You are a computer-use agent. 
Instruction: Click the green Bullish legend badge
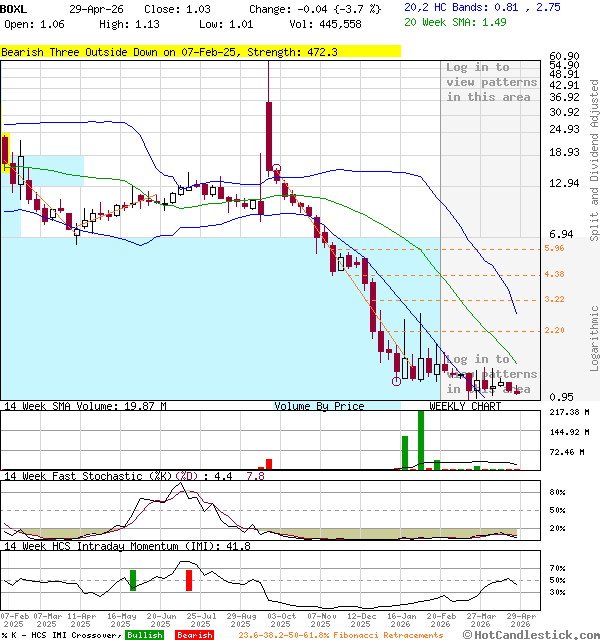(145, 635)
